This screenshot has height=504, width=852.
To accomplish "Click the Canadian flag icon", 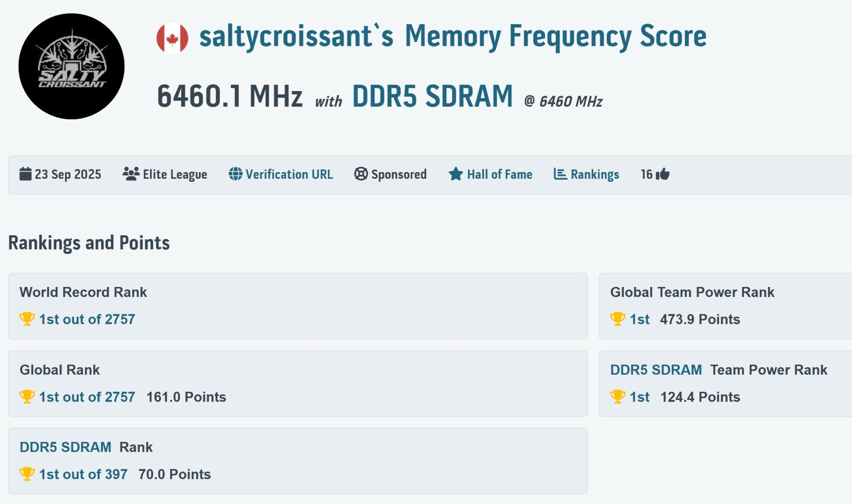I will [x=172, y=38].
